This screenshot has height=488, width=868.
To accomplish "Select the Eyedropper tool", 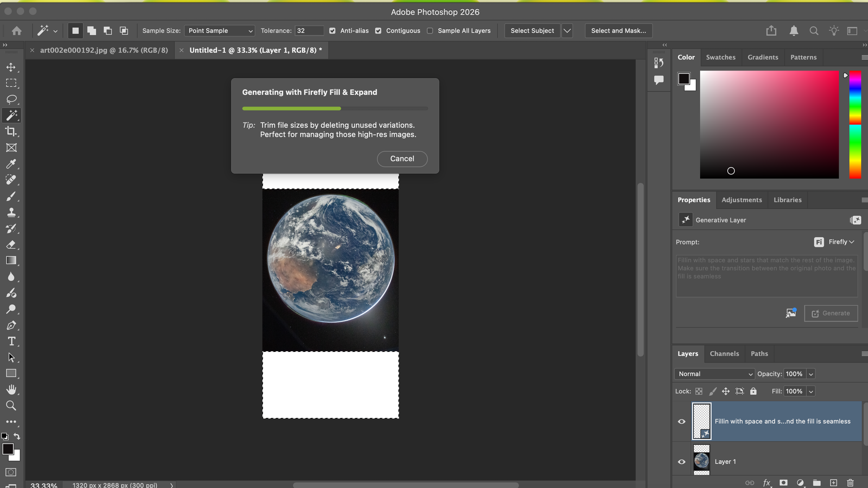I will coord(11,164).
